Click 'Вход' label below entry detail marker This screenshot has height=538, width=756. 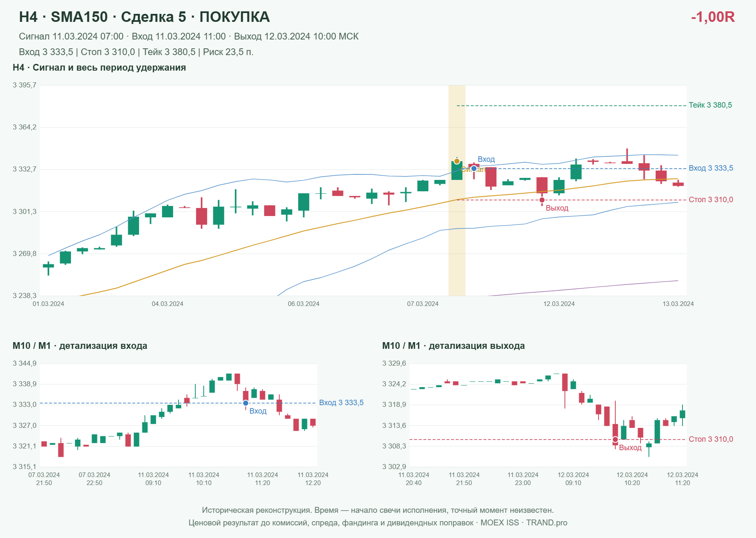point(258,411)
